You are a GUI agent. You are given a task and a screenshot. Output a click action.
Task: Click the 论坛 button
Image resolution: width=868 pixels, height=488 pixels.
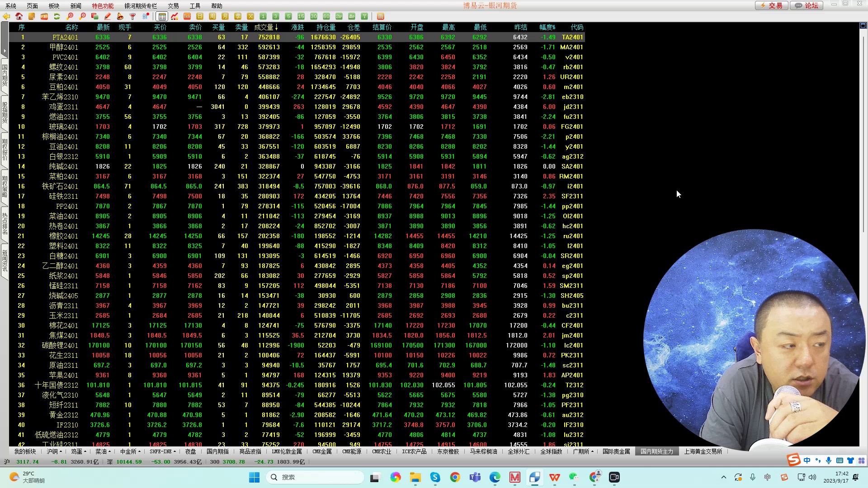click(x=807, y=5)
